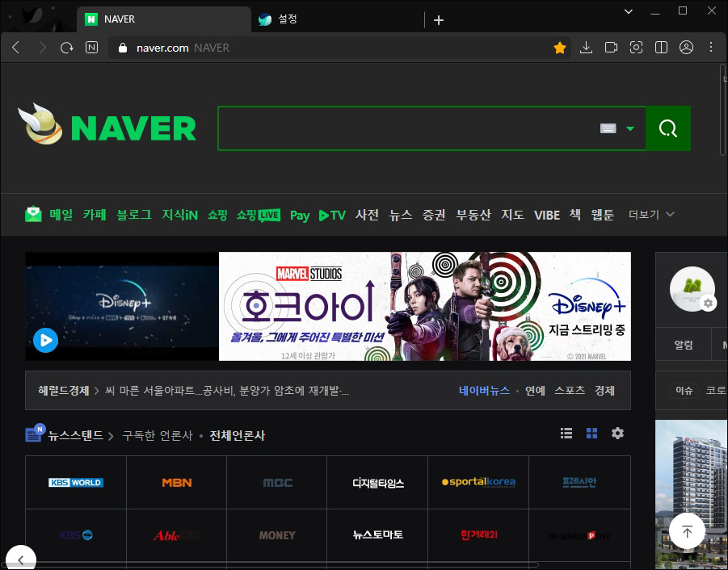Image resolution: width=728 pixels, height=570 pixels.
Task: Click the green search magnifier button
Action: click(x=667, y=128)
